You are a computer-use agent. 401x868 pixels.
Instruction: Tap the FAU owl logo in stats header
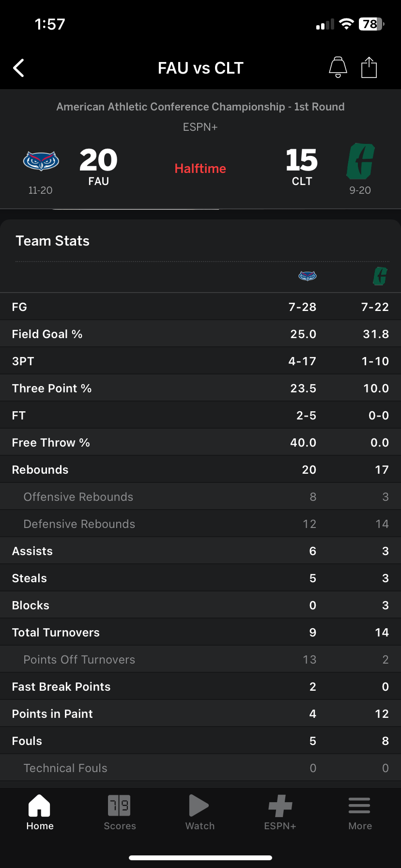(308, 276)
